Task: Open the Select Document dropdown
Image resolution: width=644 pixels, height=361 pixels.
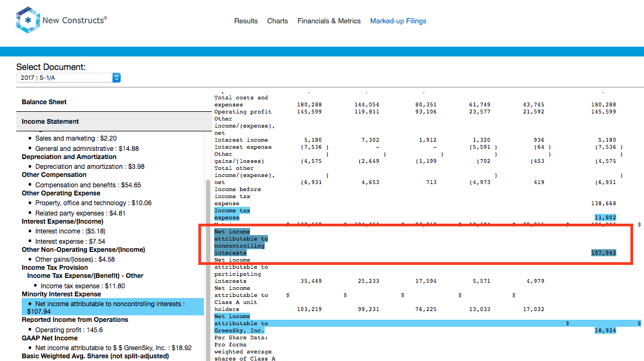Action: tap(68, 78)
